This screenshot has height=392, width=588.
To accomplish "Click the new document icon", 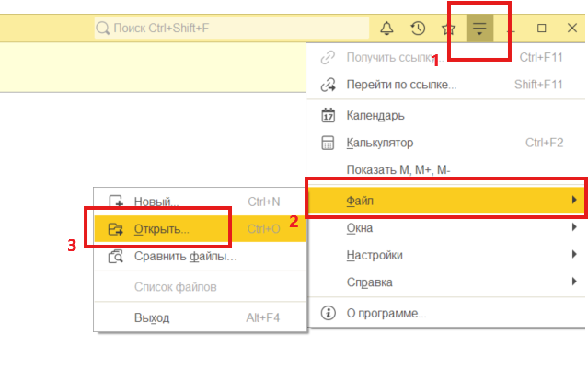I will pyautogui.click(x=116, y=202).
